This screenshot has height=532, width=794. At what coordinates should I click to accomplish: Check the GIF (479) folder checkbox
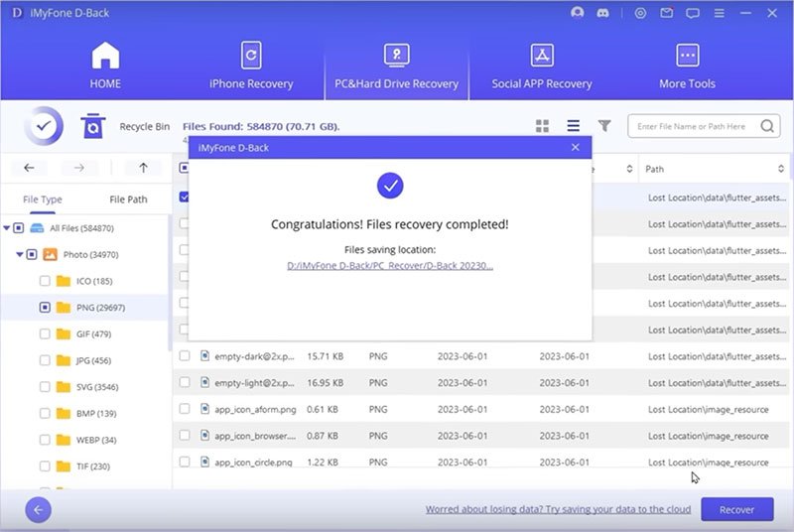(x=45, y=333)
